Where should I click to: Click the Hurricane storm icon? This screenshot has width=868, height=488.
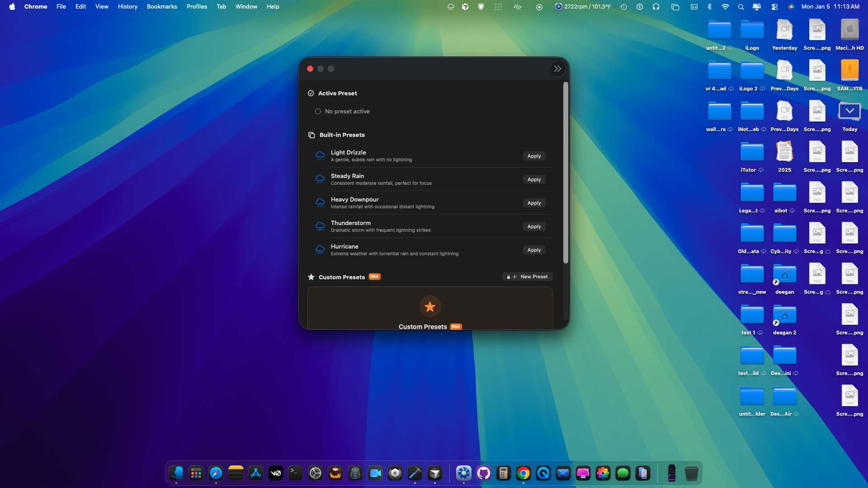pos(320,249)
